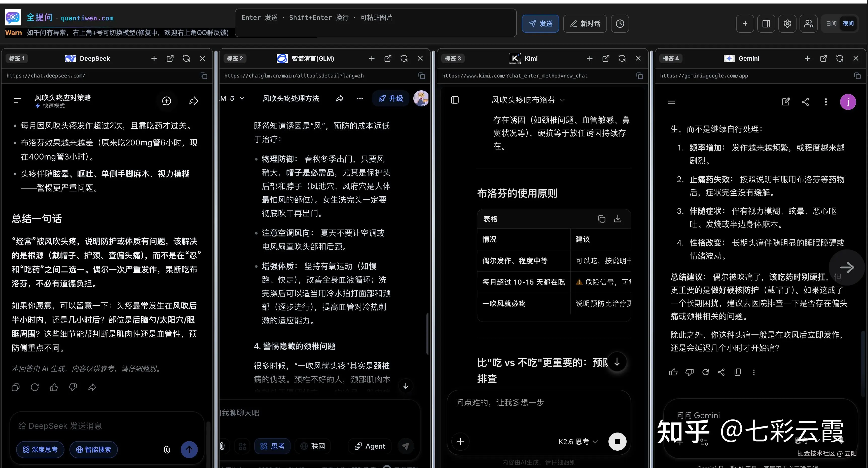Screen dimensions: 868x468
Task: Click the 新对话 button
Action: (x=585, y=24)
